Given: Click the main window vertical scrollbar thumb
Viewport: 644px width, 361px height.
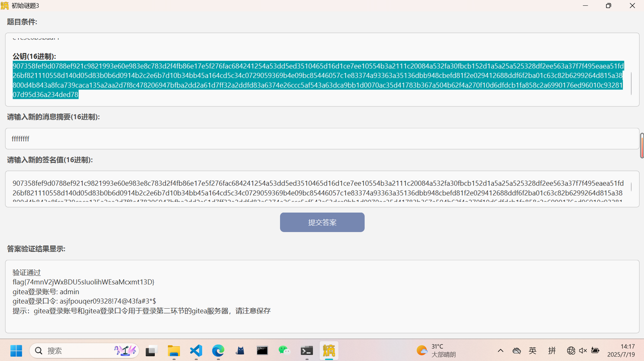Looking at the screenshot, I should [x=642, y=145].
